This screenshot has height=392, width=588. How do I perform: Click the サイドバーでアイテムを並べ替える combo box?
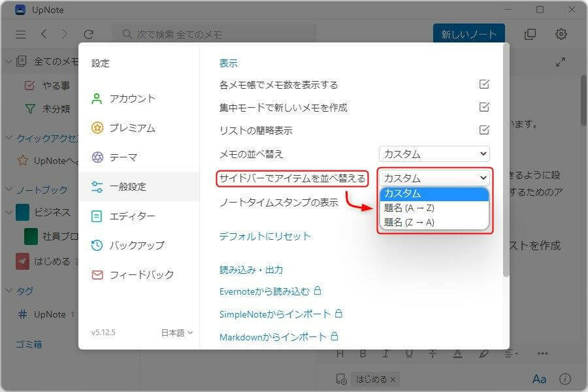[x=434, y=178]
